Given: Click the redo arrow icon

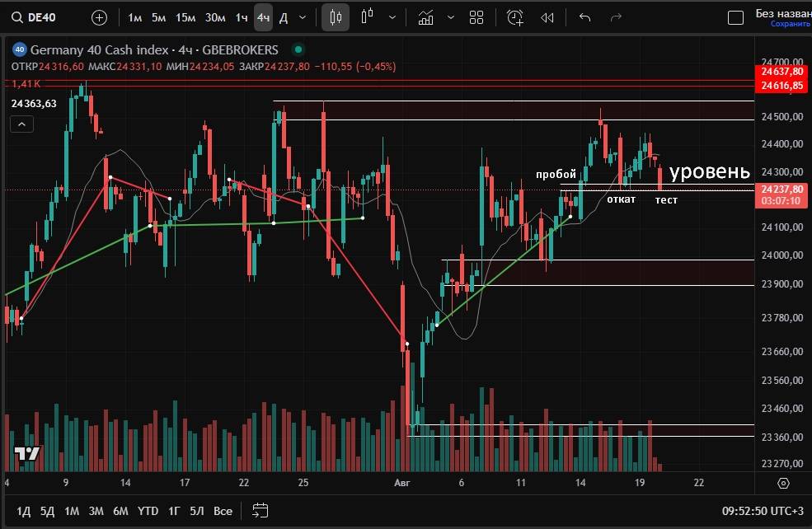Looking at the screenshot, I should [616, 17].
